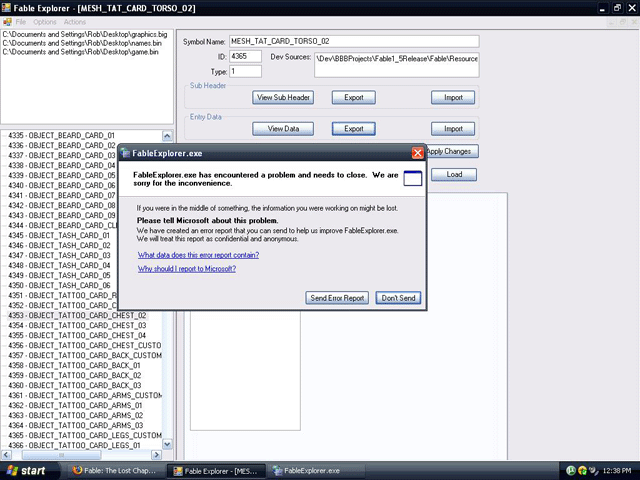Click the green system tray icon

(x=570, y=470)
